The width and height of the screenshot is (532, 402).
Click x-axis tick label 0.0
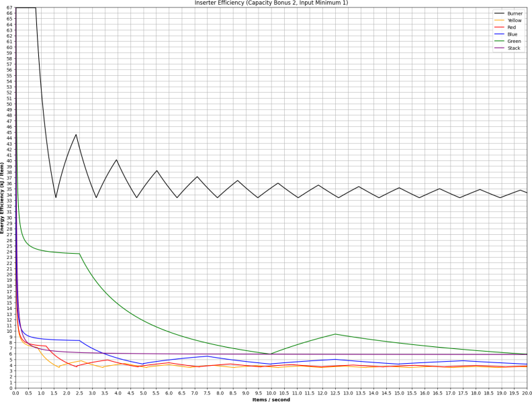click(x=15, y=393)
